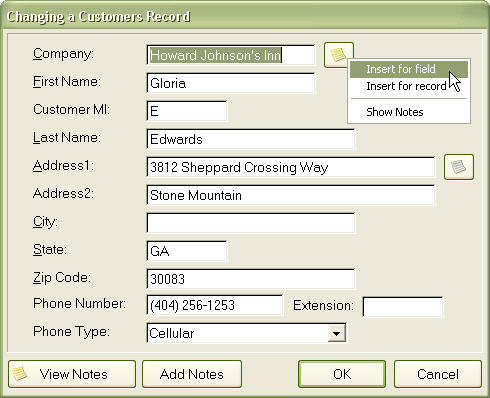
Task: Select Show Notes in the popup menu
Action: [409, 112]
